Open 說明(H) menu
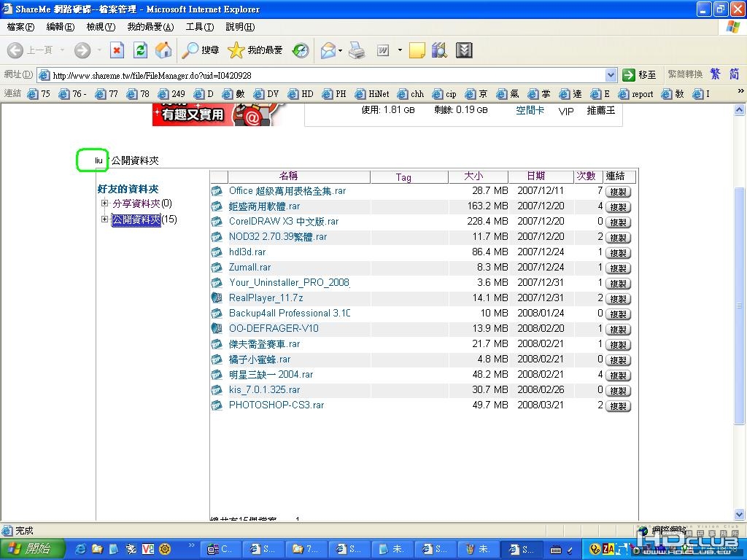747x560 pixels. click(240, 27)
